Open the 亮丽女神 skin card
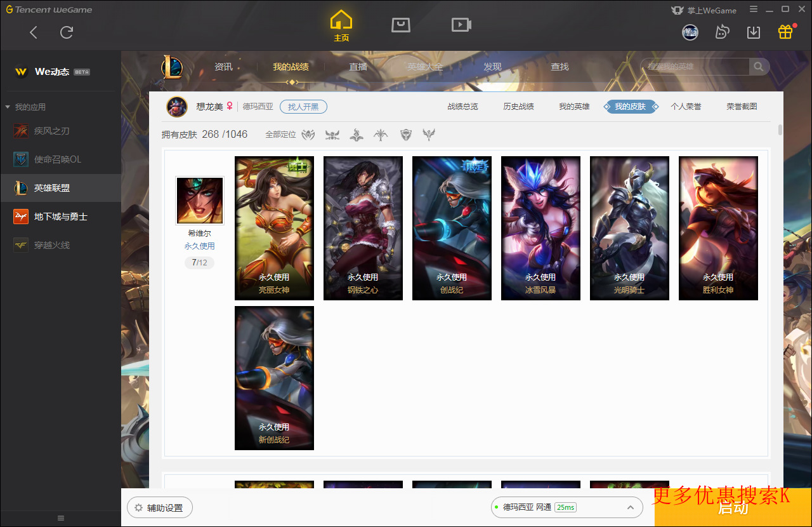This screenshot has height=527, width=812. (x=274, y=228)
